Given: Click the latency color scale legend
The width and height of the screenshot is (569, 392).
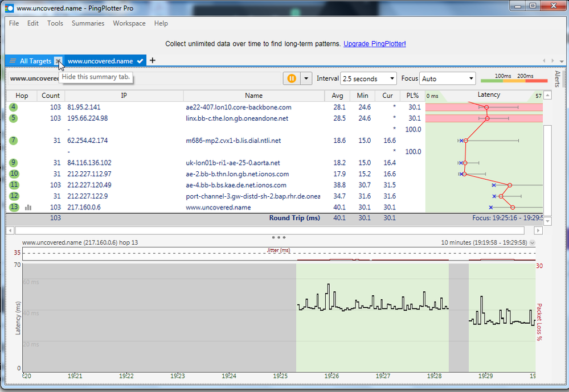Looking at the screenshot, I should tap(511, 79).
